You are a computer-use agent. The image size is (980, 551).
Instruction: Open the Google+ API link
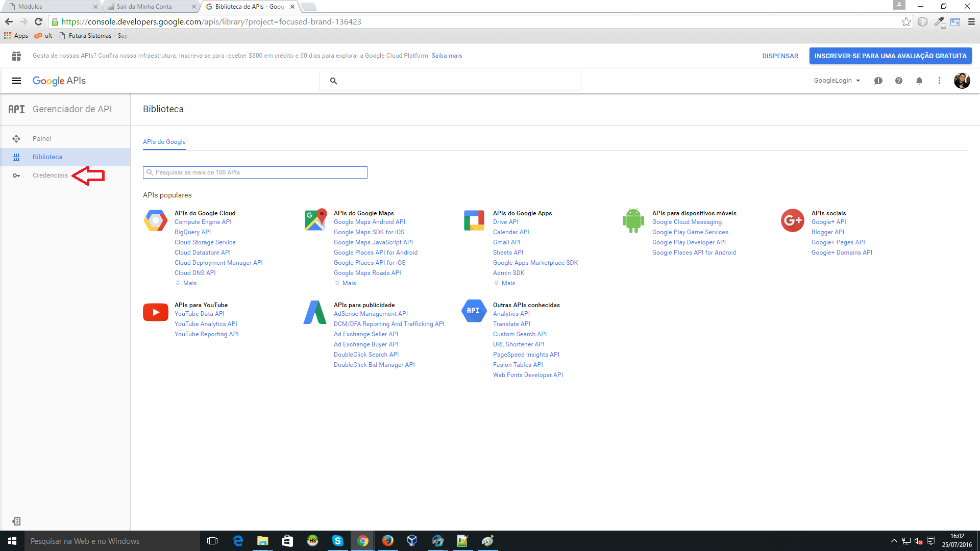click(828, 222)
